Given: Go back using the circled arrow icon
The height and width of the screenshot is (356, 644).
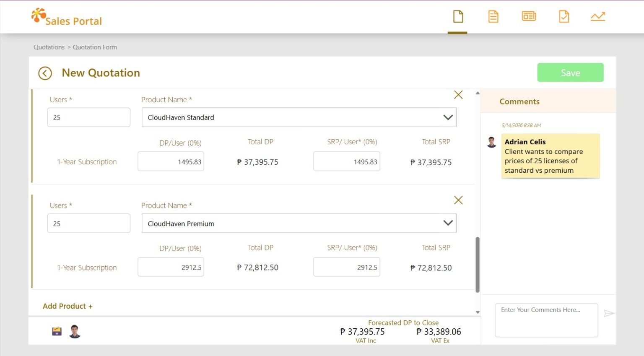Looking at the screenshot, I should tap(45, 73).
